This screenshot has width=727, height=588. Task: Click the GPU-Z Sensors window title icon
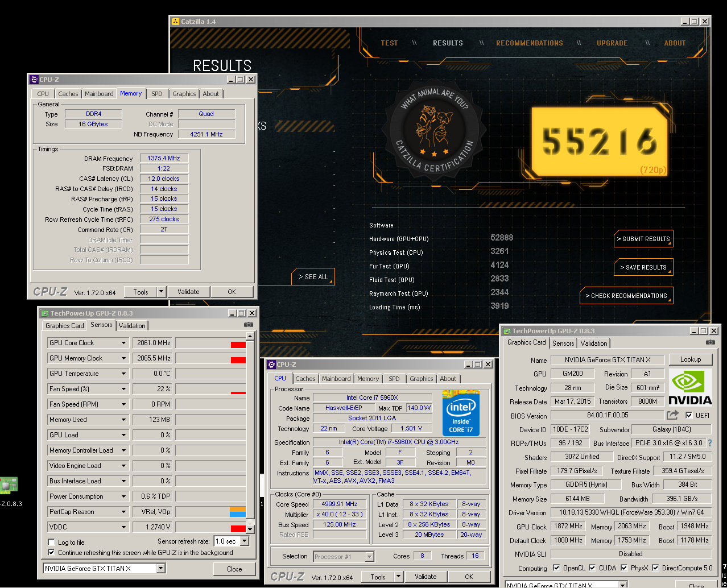(x=44, y=313)
